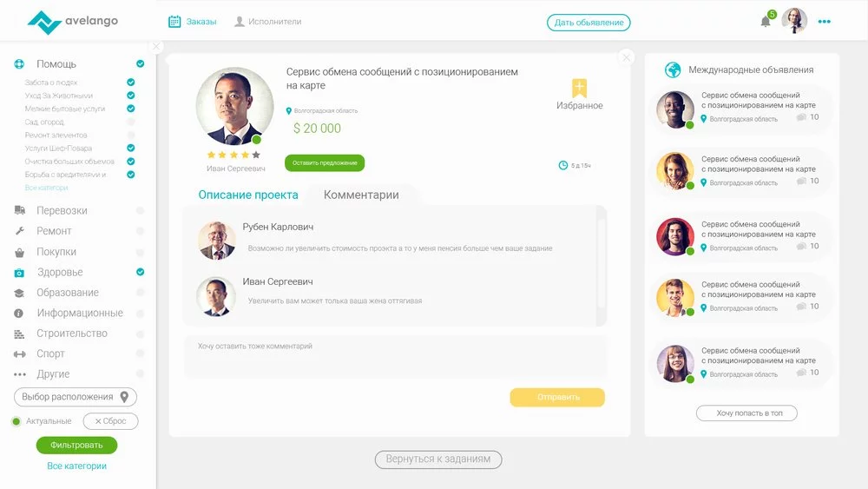Expand the Образование category
This screenshot has width=868, height=489.
tap(68, 293)
